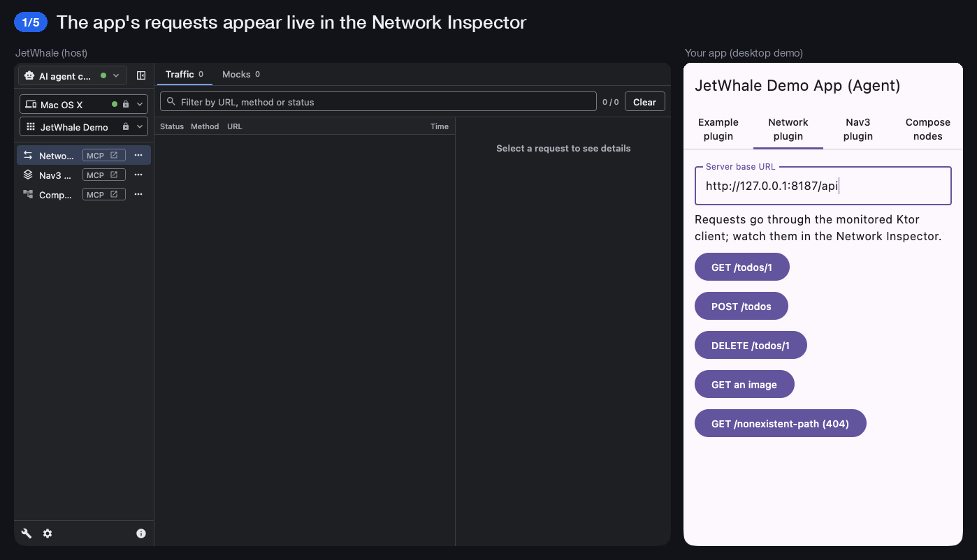Switch to the Mocks tab
977x560 pixels.
[x=241, y=74]
